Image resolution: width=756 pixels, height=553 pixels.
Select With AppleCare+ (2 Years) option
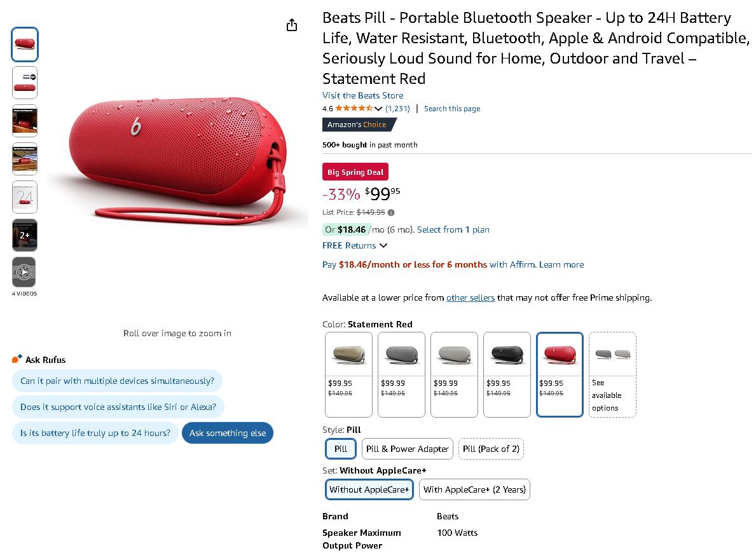coord(474,489)
